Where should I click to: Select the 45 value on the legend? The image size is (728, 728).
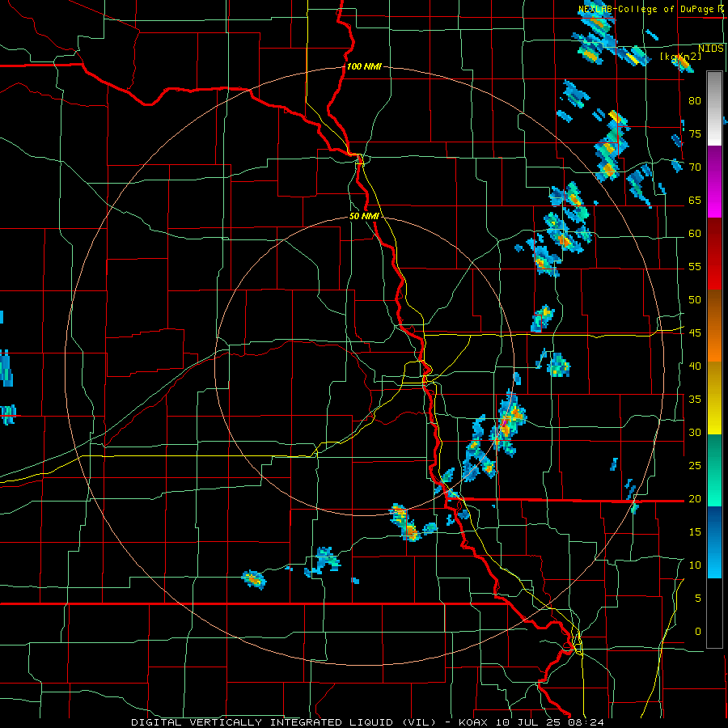click(695, 333)
